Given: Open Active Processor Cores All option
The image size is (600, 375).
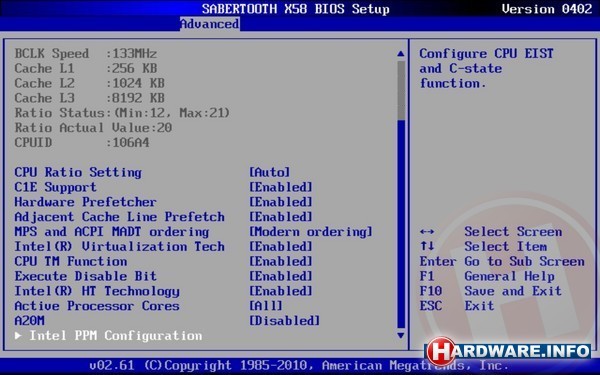Looking at the screenshot, I should pyautogui.click(x=266, y=306).
